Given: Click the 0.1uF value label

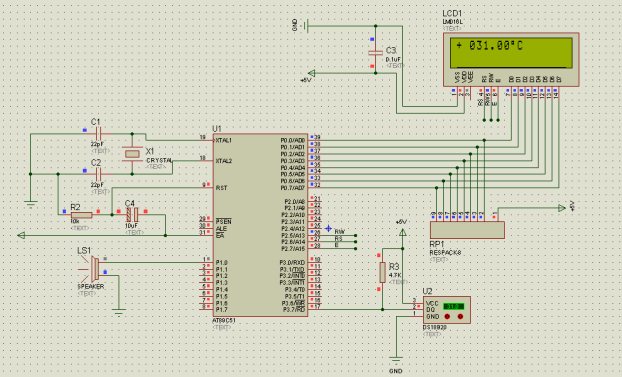Looking at the screenshot, I should click(x=393, y=60).
